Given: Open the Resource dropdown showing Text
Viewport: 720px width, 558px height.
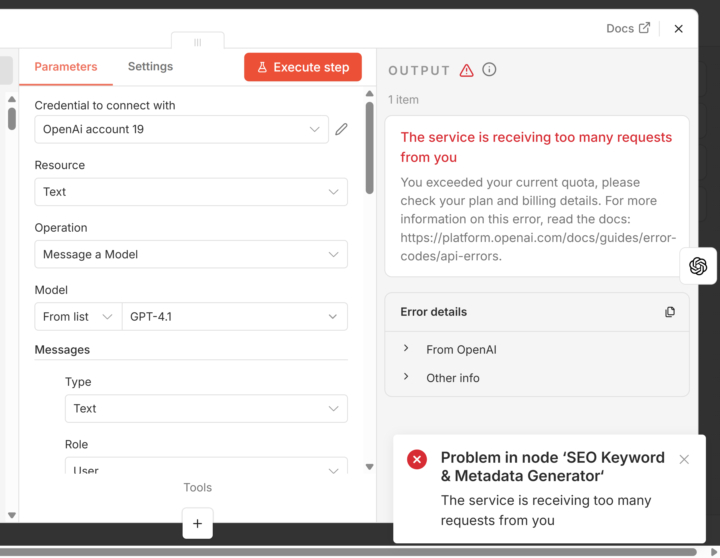Looking at the screenshot, I should pos(191,192).
